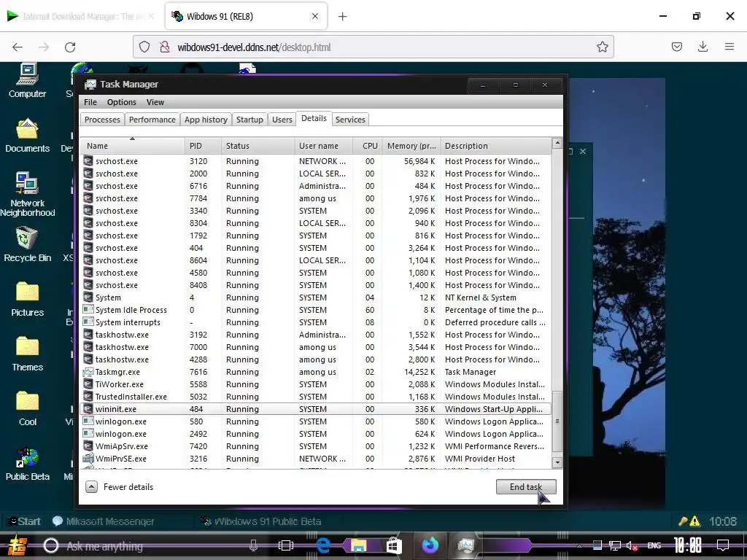This screenshot has height=560, width=747.
Task: Open the Pocket save icon
Action: point(677,47)
